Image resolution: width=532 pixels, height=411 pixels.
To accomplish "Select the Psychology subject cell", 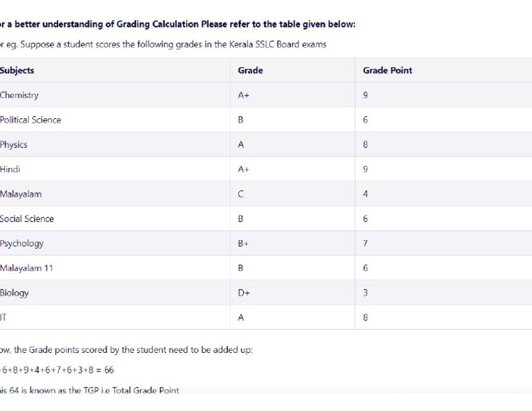I will point(22,244).
